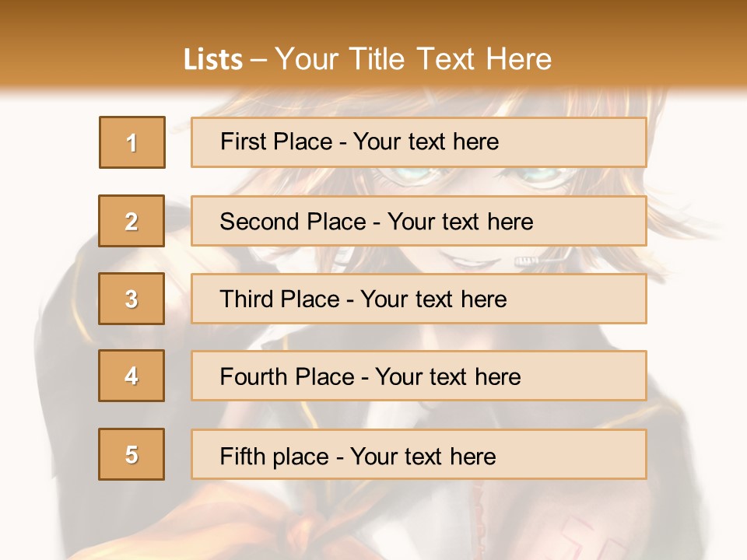Select the 'Fourth Place' text bar
The image size is (747, 560).
pyautogui.click(x=419, y=376)
